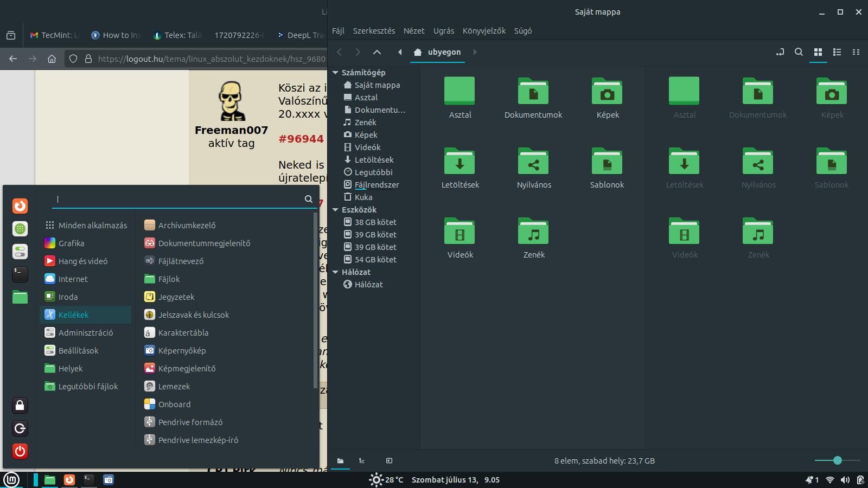This screenshot has height=488, width=868.
Task: Collapse the Eszközök sidebar section
Action: point(335,210)
